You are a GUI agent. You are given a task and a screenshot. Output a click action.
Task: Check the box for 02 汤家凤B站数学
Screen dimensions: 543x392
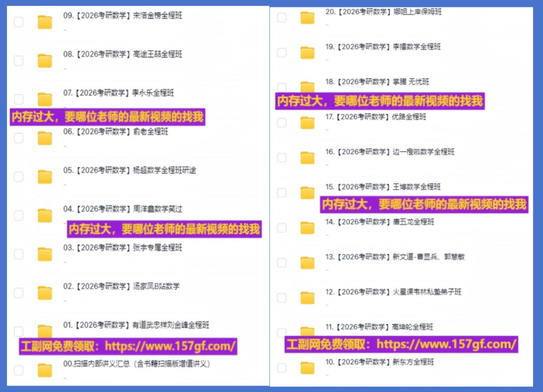coord(18,293)
